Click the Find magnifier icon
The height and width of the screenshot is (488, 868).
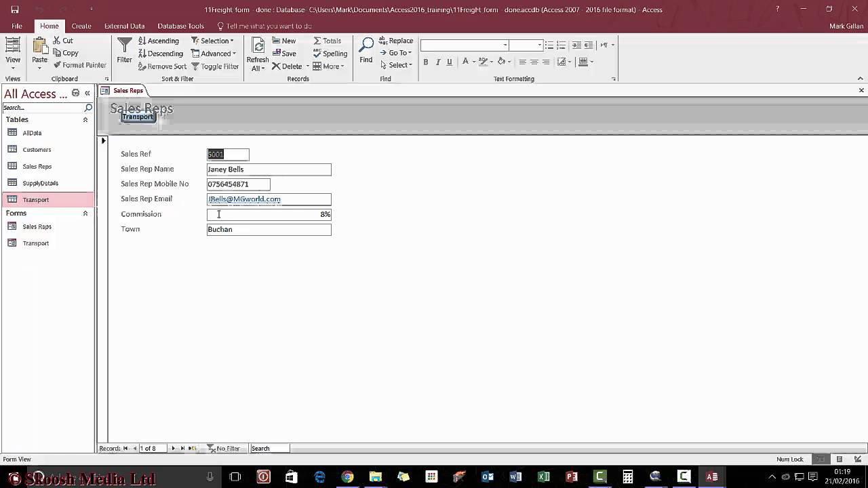click(x=366, y=51)
